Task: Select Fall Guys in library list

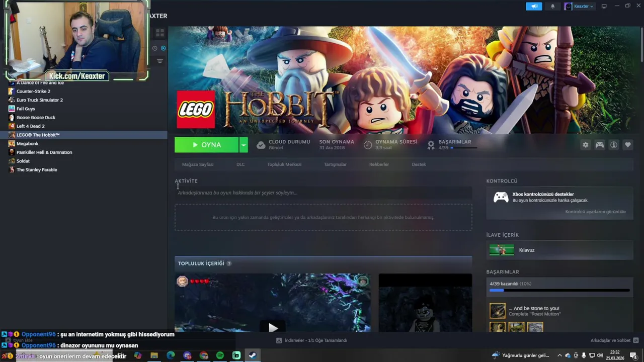Action: click(x=84, y=109)
